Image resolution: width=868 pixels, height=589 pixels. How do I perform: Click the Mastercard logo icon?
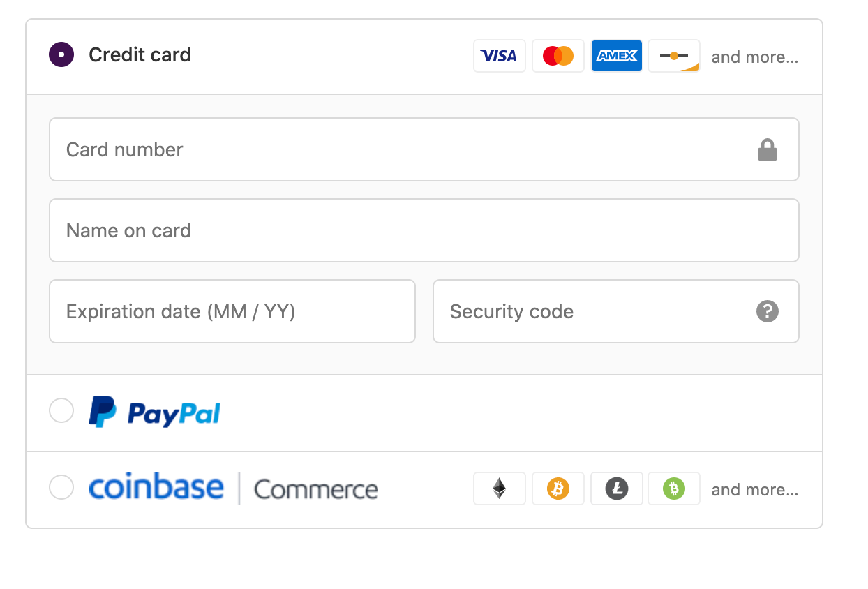(558, 56)
